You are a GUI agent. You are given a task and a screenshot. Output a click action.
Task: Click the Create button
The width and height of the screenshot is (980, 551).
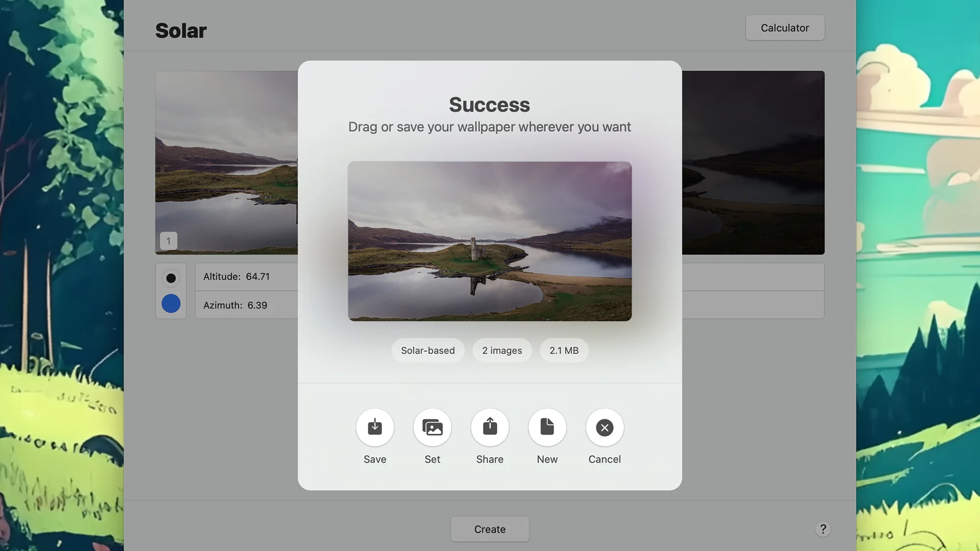[490, 529]
